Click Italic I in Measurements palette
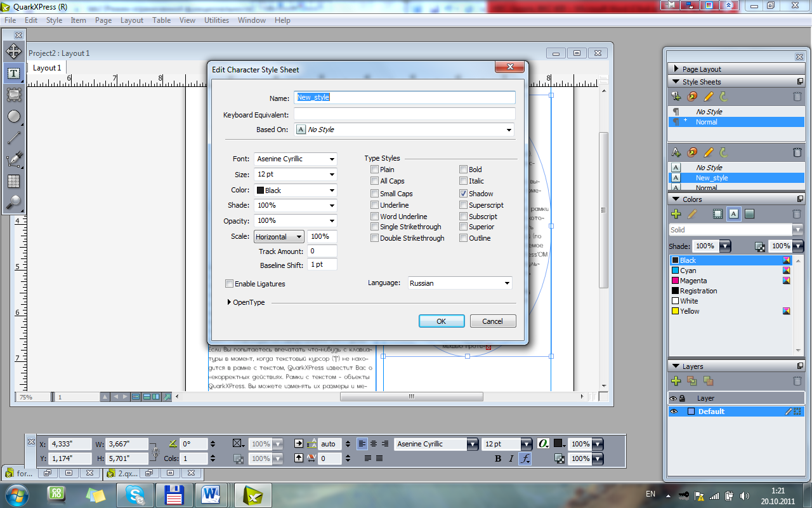This screenshot has height=508, width=812. pos(511,458)
